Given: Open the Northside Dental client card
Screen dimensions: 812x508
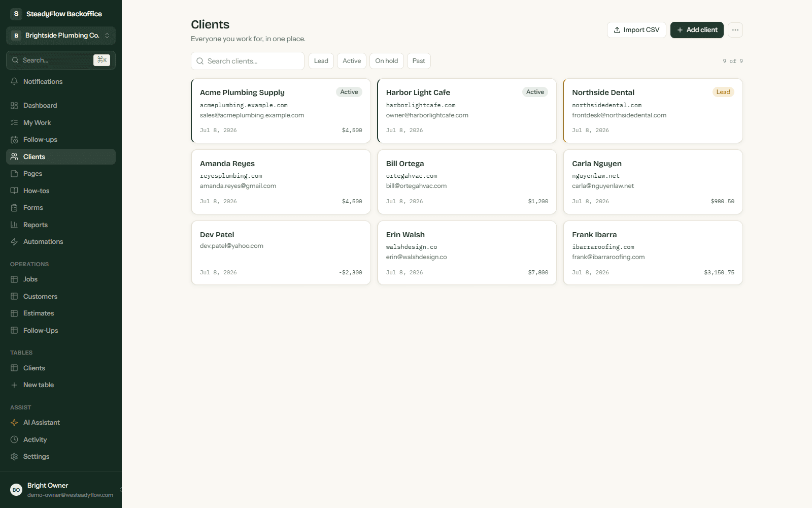Looking at the screenshot, I should click(x=653, y=111).
